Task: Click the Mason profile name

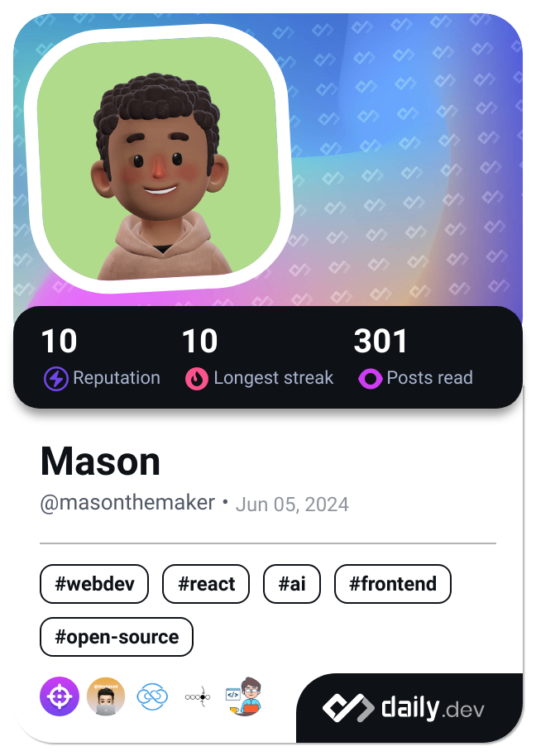Action: point(100,462)
